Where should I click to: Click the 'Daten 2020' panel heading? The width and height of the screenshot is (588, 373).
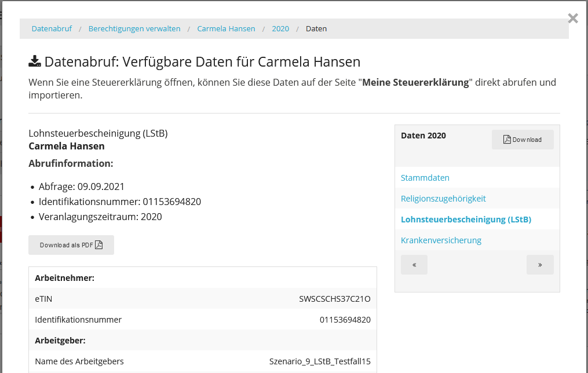point(423,136)
